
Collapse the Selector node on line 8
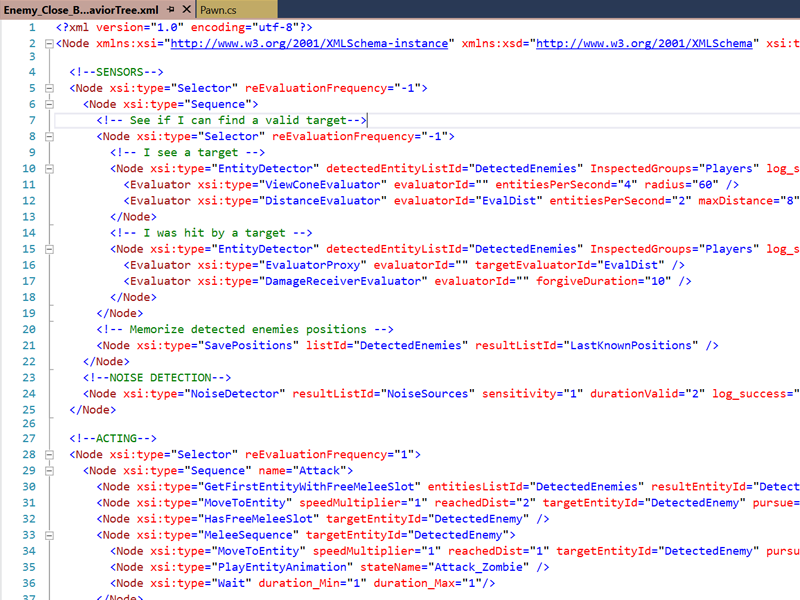click(49, 137)
